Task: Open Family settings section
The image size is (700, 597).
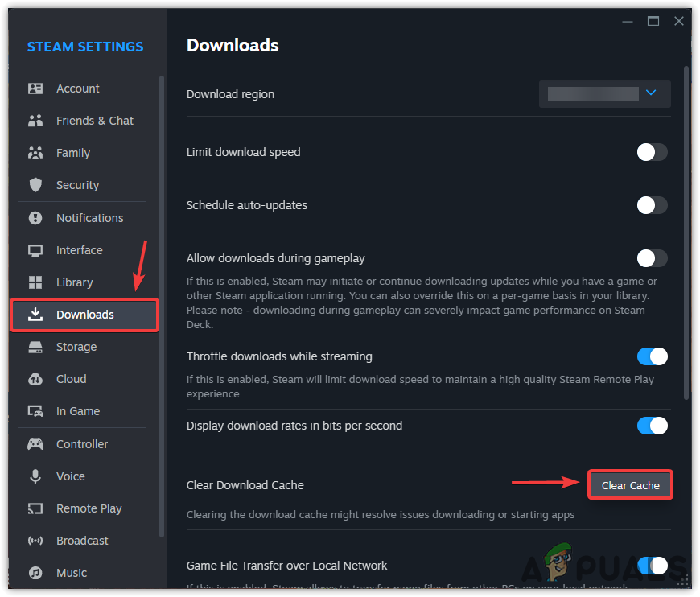Action: [x=73, y=153]
